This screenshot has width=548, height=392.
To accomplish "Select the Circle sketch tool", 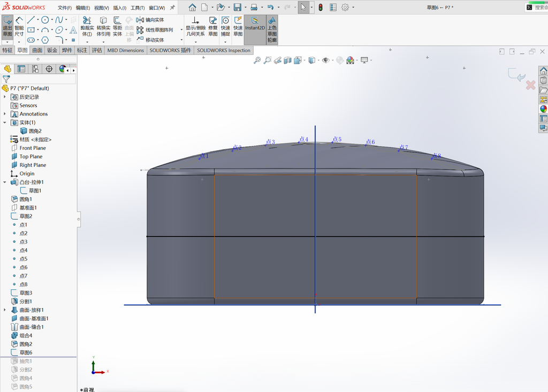I will click(x=45, y=20).
